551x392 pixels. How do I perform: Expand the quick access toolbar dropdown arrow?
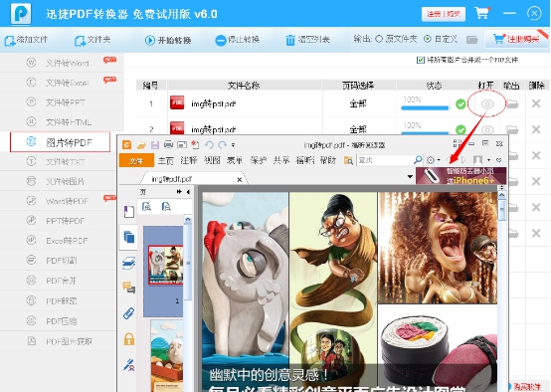233,145
